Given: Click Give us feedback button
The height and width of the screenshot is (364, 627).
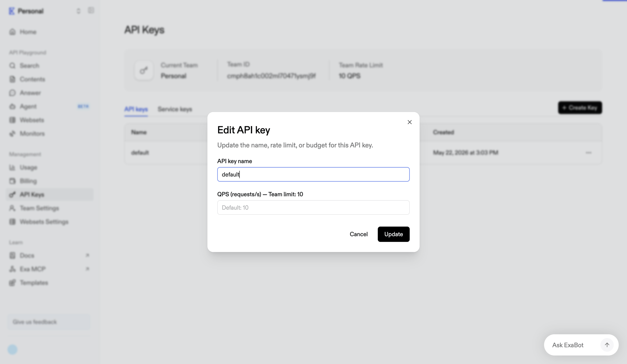Looking at the screenshot, I should [x=49, y=321].
